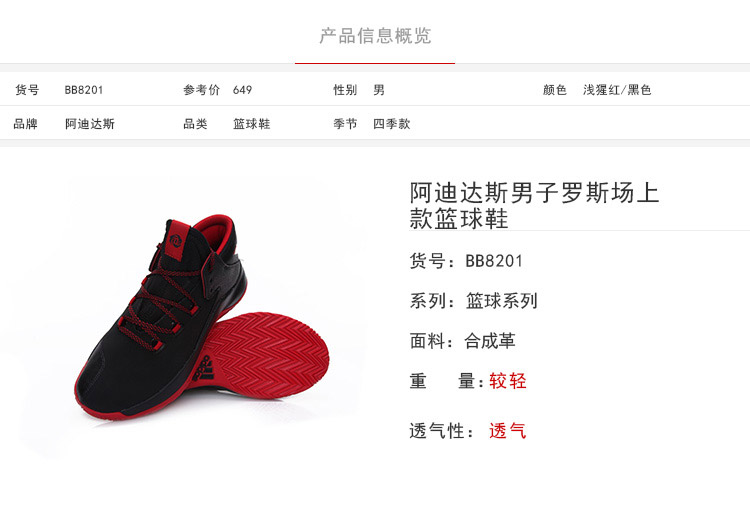Click the category value 篮球鞋
This screenshot has height=510, width=750.
click(252, 124)
